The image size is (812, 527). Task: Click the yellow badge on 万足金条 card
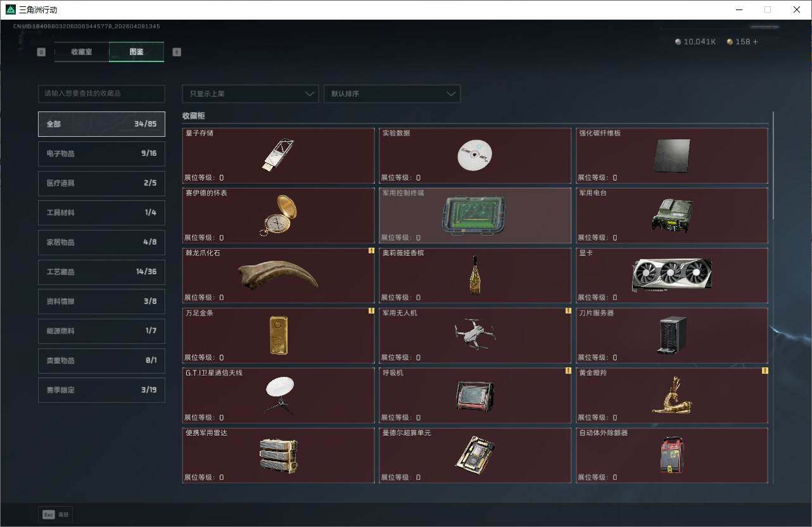(x=371, y=311)
